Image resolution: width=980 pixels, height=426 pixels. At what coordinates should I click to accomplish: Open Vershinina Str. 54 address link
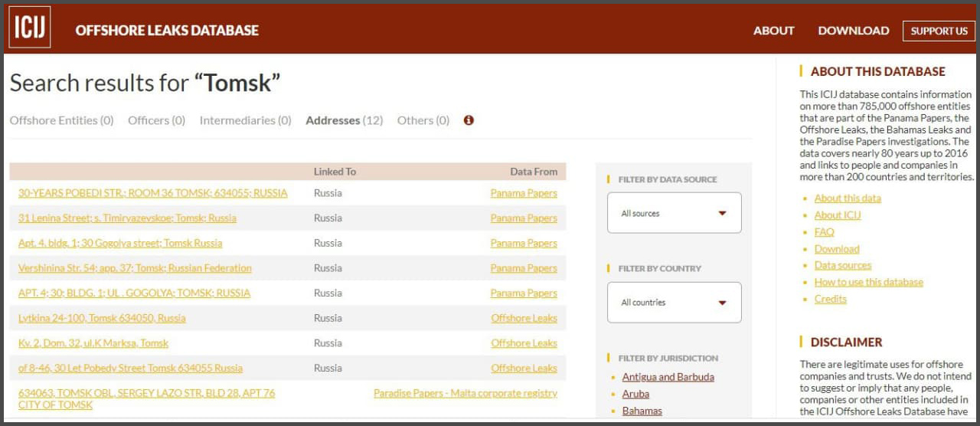coord(135,268)
